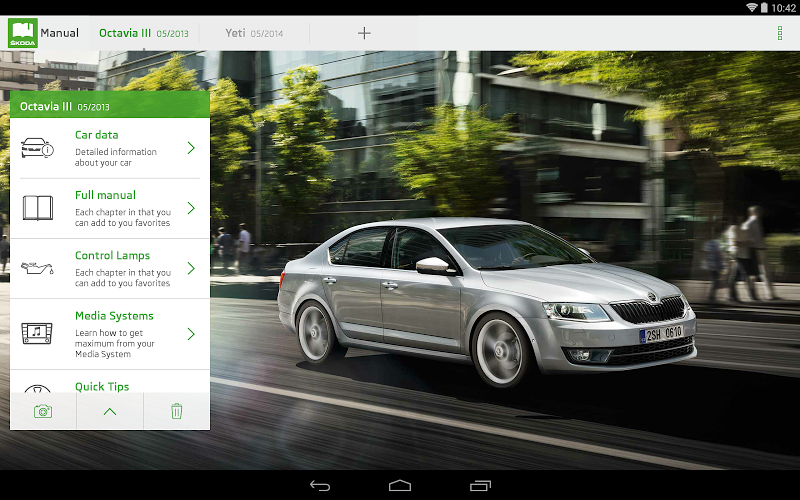The height and width of the screenshot is (500, 800).
Task: Open the Control Lamps title
Action: pyautogui.click(x=112, y=255)
